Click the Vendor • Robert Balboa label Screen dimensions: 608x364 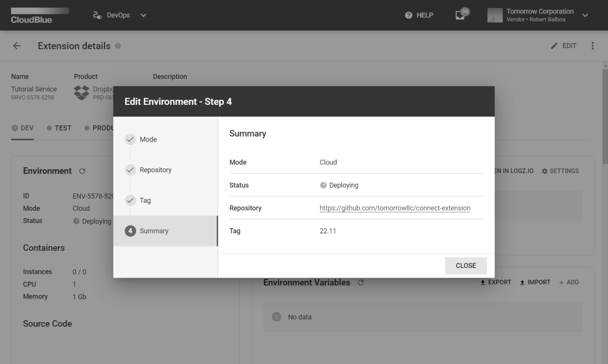(x=536, y=19)
